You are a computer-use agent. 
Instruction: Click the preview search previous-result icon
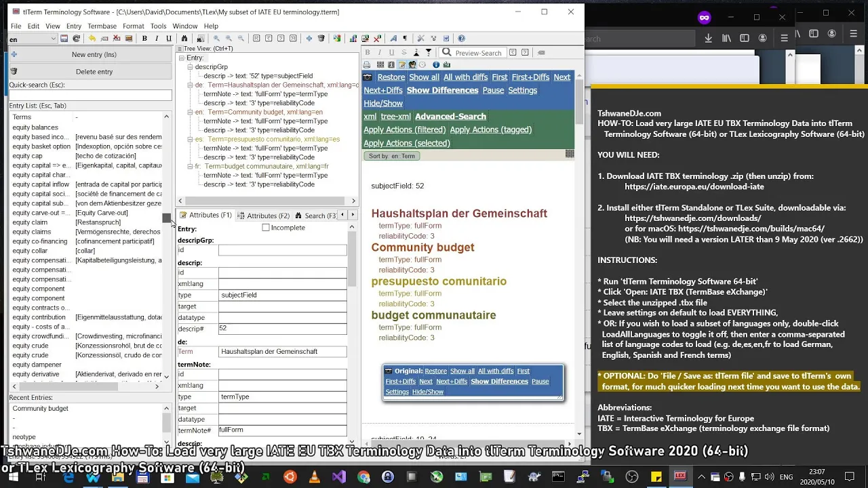513,52
